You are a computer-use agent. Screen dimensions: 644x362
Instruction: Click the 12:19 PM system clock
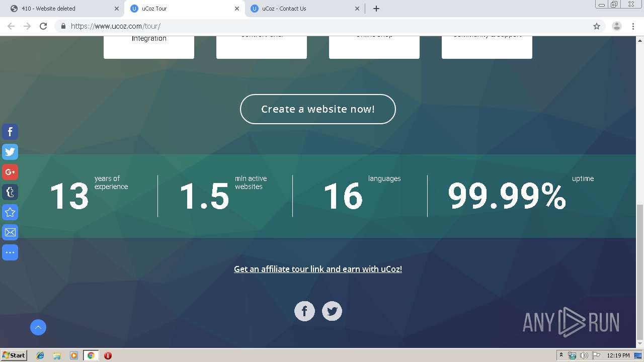(x=618, y=355)
